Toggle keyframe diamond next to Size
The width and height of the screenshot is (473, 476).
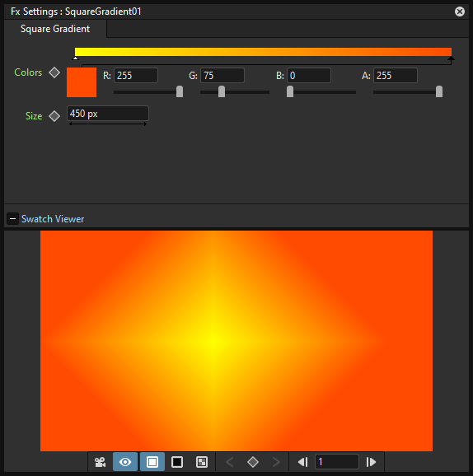(54, 116)
